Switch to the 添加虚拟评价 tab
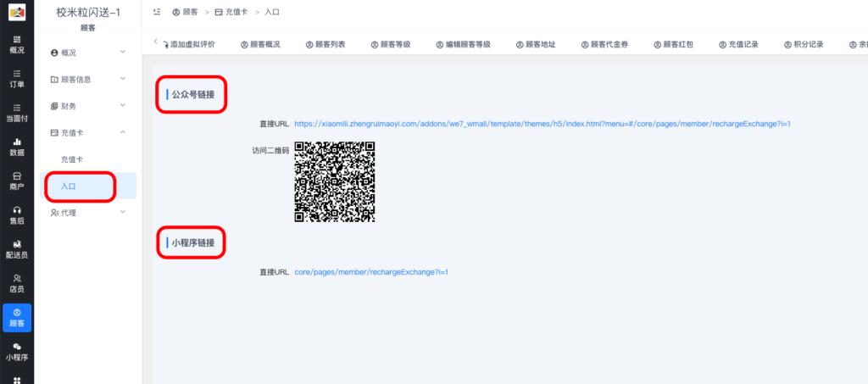 [x=189, y=45]
